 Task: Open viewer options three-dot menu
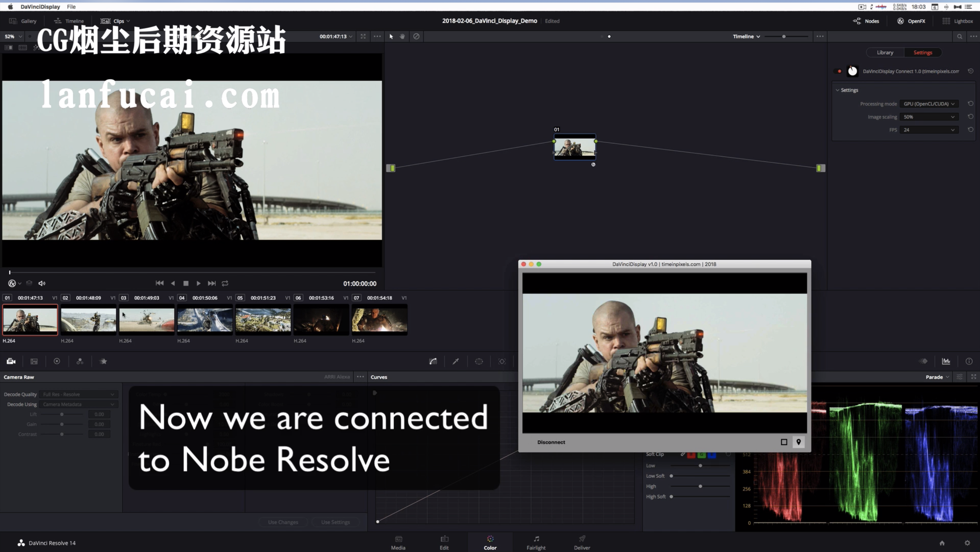(x=377, y=36)
